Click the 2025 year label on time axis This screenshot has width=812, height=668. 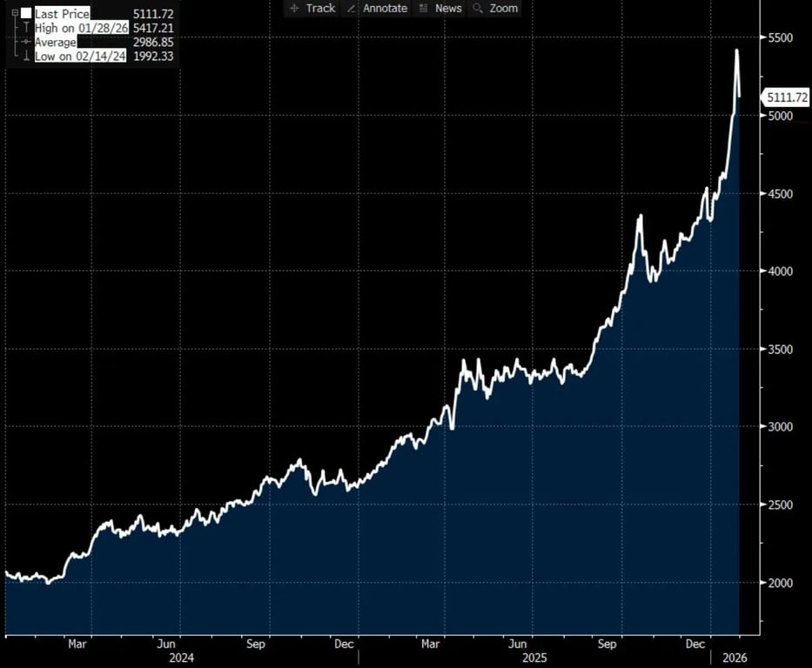coord(533,658)
